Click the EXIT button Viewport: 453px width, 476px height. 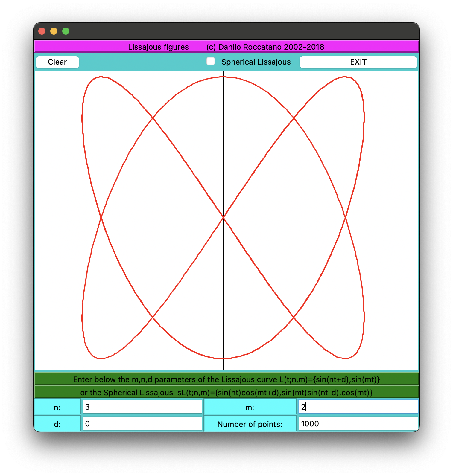click(358, 62)
